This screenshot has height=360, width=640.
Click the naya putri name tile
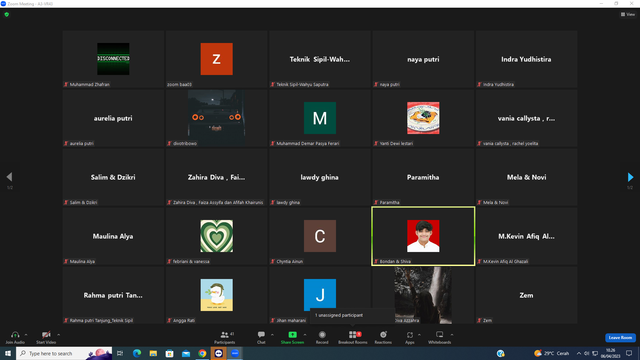click(423, 59)
